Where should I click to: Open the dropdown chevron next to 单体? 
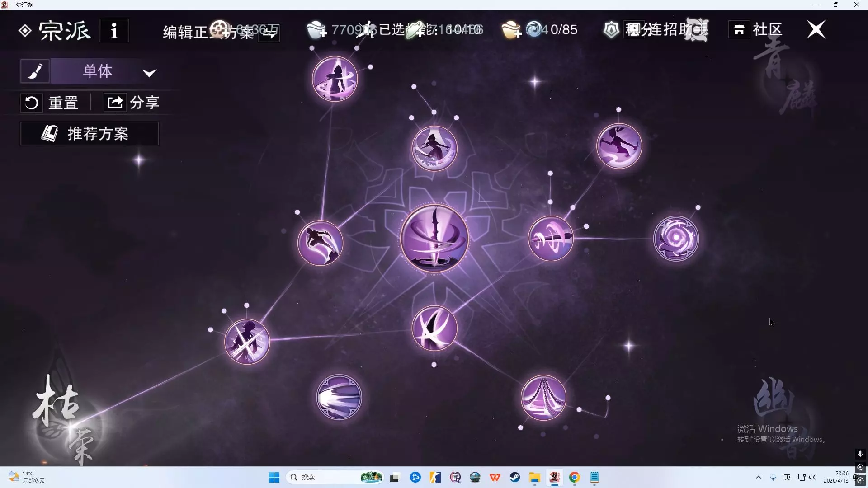click(149, 73)
